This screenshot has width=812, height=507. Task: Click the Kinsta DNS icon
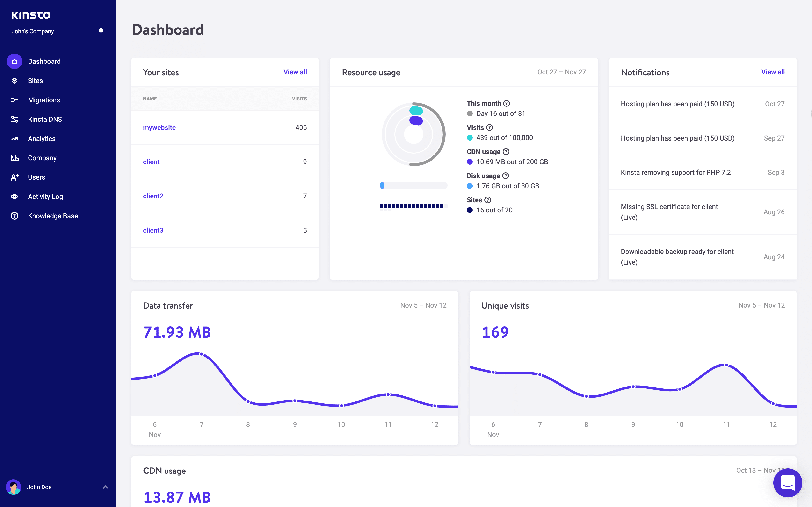point(14,119)
